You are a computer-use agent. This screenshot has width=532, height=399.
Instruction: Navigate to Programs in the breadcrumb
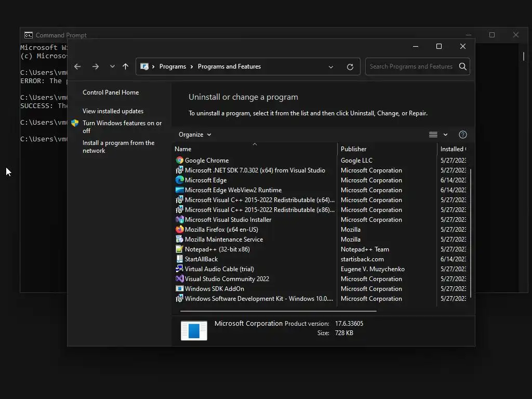pos(172,66)
